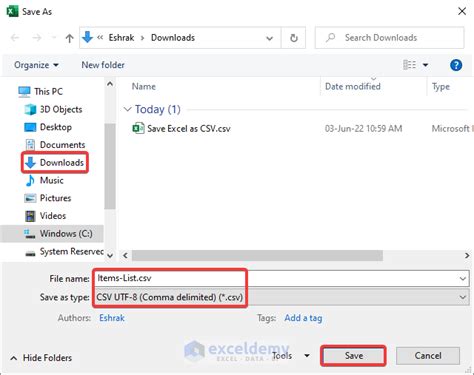This screenshot has width=474, height=375.
Task: Open the Tools dropdown menu
Action: click(x=290, y=356)
